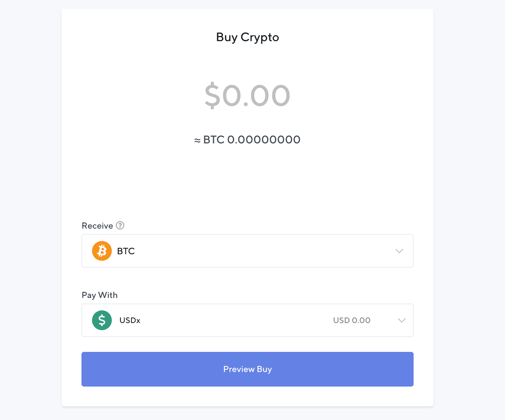
Task: Click the orange Bitcoin logo icon
Action: (102, 251)
